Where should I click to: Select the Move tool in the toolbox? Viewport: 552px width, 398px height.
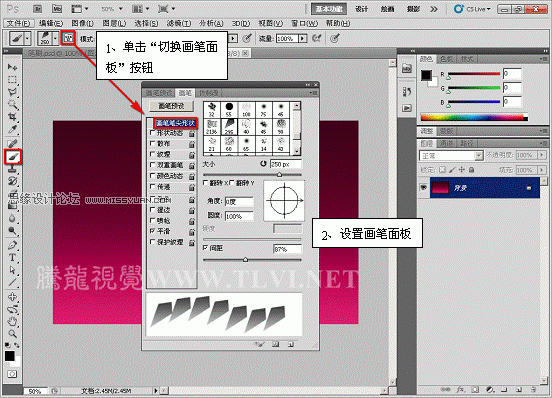[12, 67]
